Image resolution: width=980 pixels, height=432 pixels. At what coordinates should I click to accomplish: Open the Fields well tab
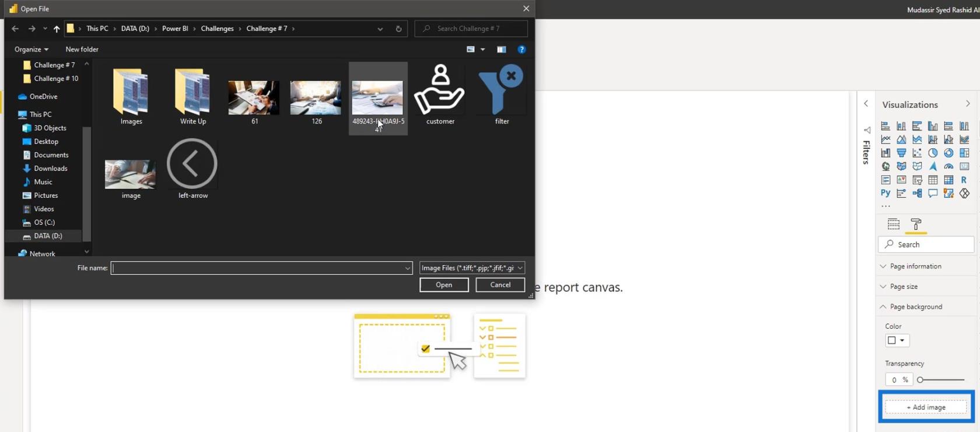(893, 224)
